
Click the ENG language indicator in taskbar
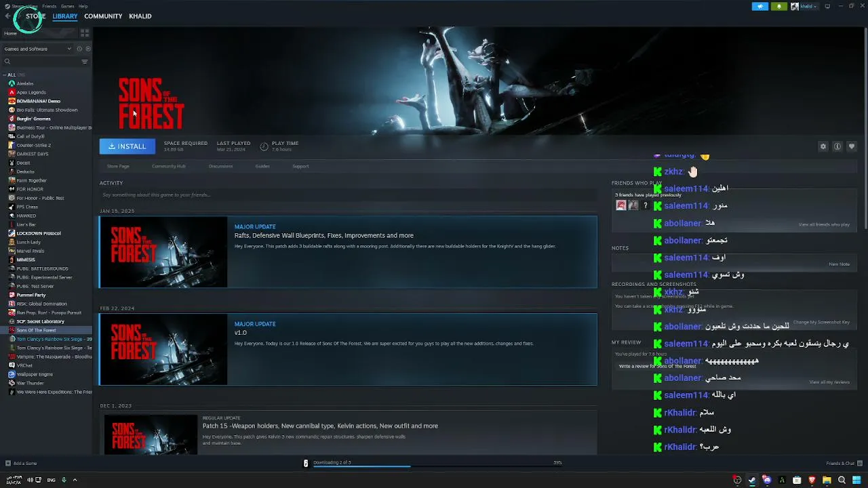51,480
